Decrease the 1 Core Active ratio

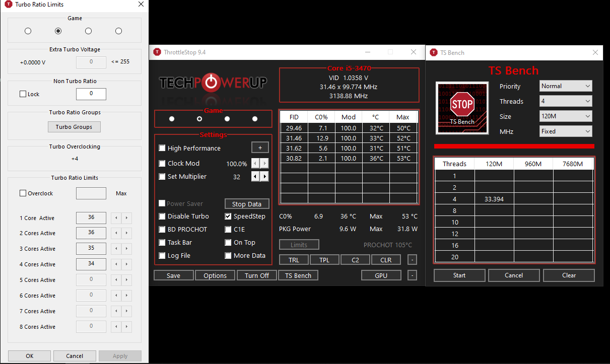116,218
